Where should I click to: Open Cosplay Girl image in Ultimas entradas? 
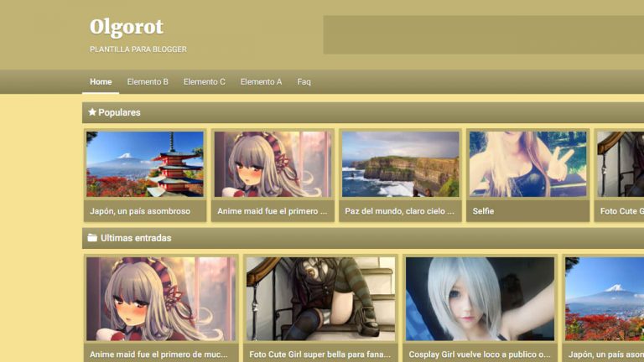[480, 298]
